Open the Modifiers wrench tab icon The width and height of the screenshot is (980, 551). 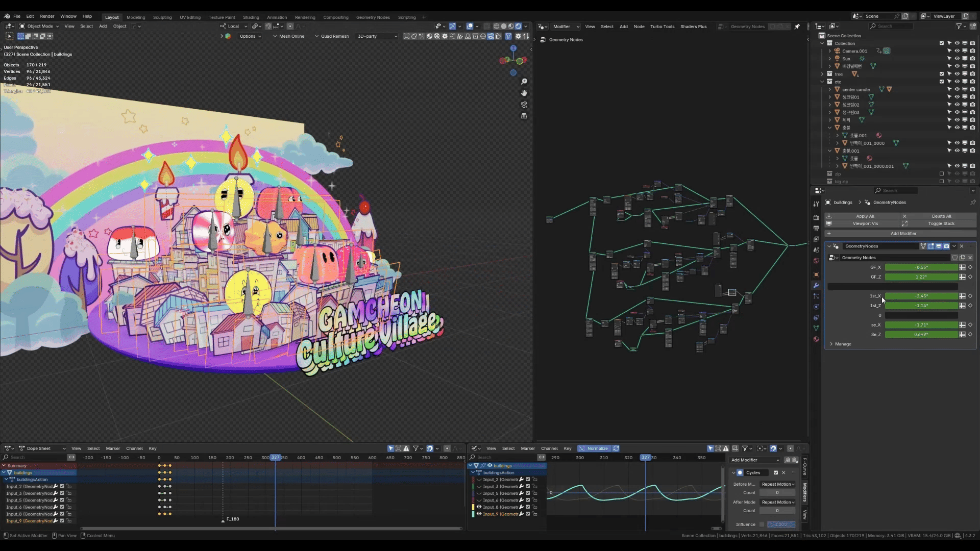click(x=816, y=285)
